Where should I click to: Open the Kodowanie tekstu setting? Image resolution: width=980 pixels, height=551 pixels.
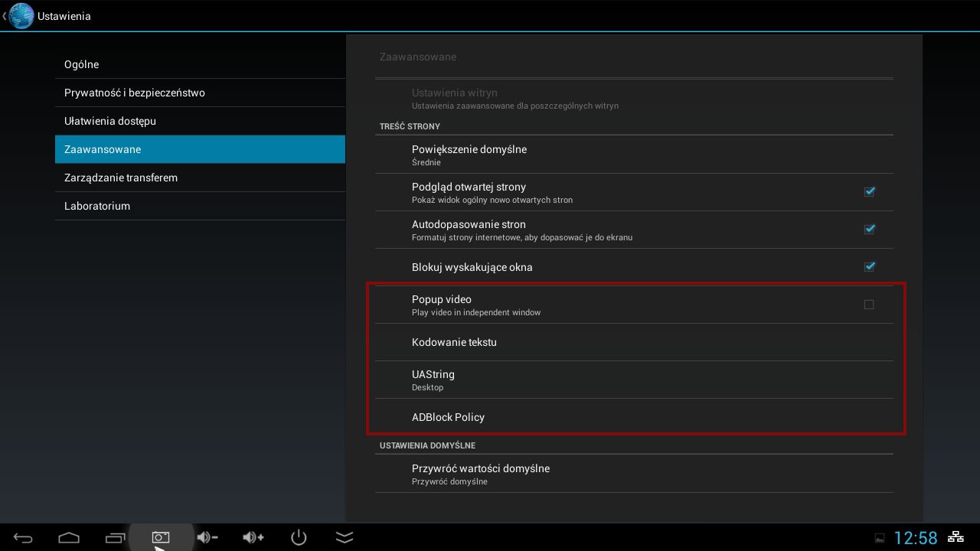(x=634, y=342)
